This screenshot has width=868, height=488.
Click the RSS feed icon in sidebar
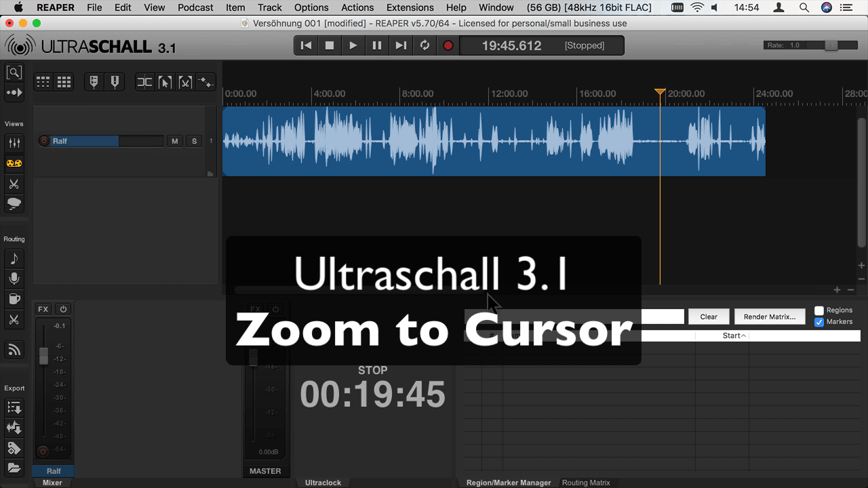point(14,350)
